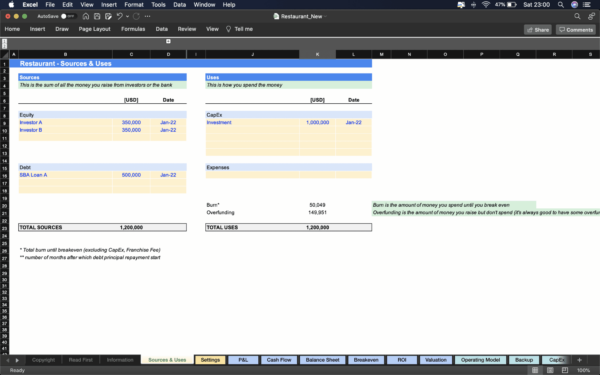Click the save-as edit icon
Viewport: 600px width, 375px height.
[x=108, y=16]
